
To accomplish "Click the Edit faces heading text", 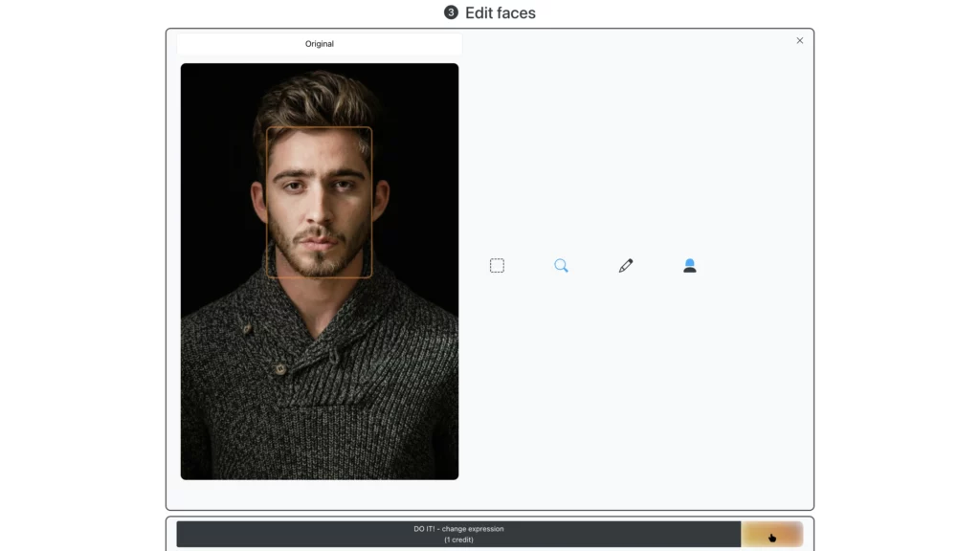I will point(500,13).
